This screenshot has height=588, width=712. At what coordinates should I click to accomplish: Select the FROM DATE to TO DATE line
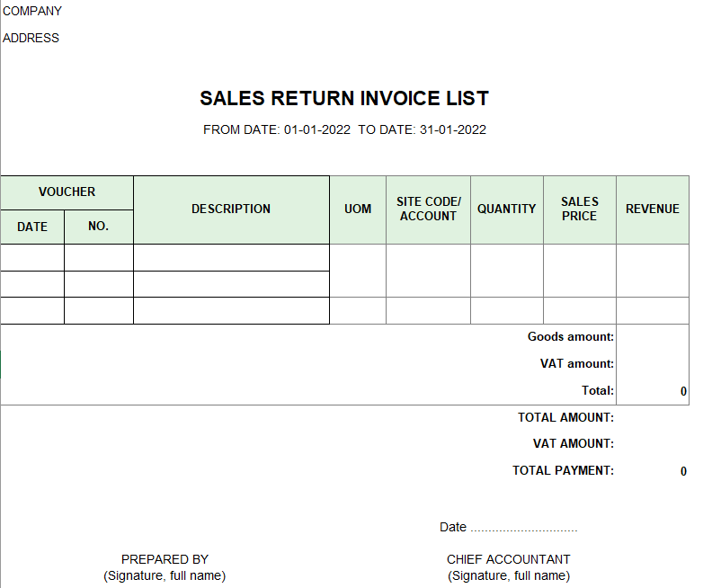[x=344, y=129]
